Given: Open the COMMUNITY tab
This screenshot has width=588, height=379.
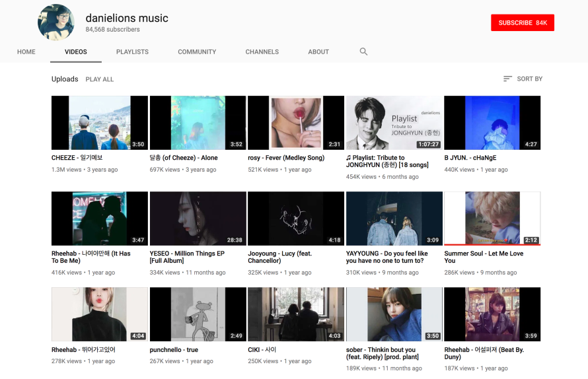Looking at the screenshot, I should [x=197, y=52].
